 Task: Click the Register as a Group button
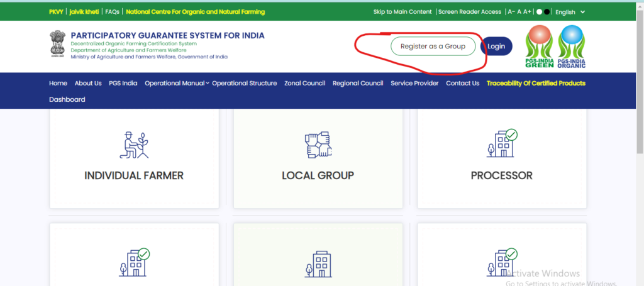click(433, 47)
